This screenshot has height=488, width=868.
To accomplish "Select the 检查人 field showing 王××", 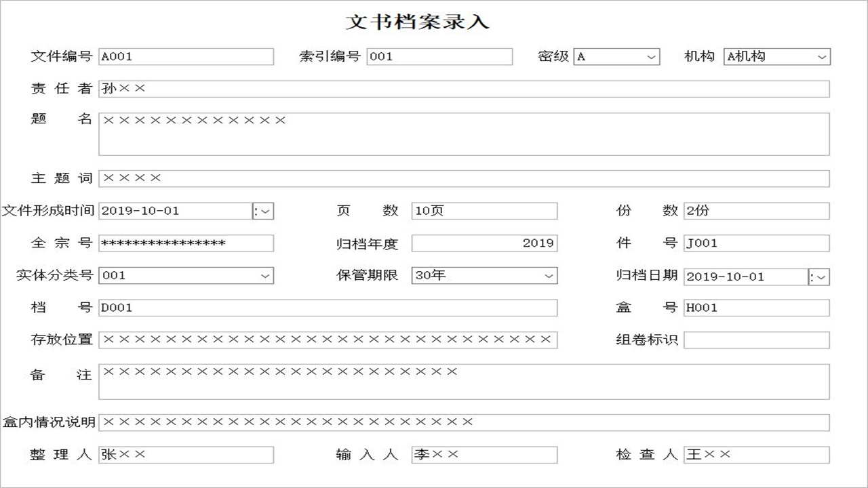I will point(756,455).
